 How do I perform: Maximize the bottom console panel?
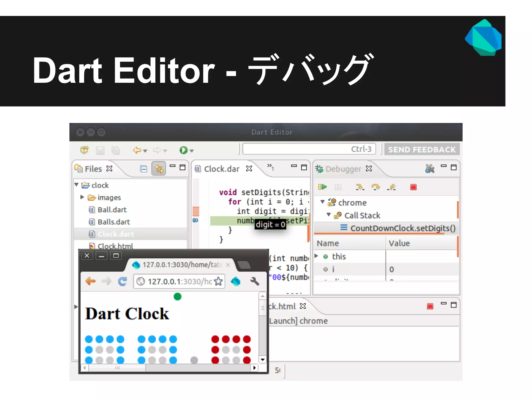point(454,305)
